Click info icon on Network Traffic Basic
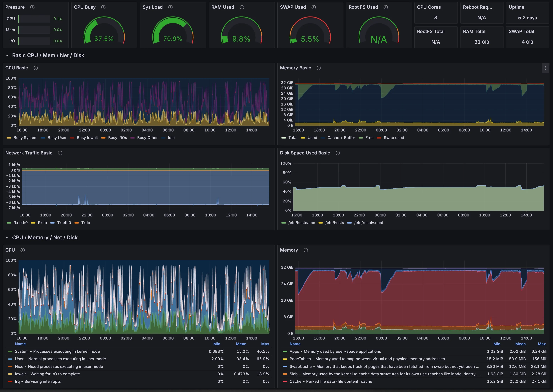553x392 pixels. [60, 153]
